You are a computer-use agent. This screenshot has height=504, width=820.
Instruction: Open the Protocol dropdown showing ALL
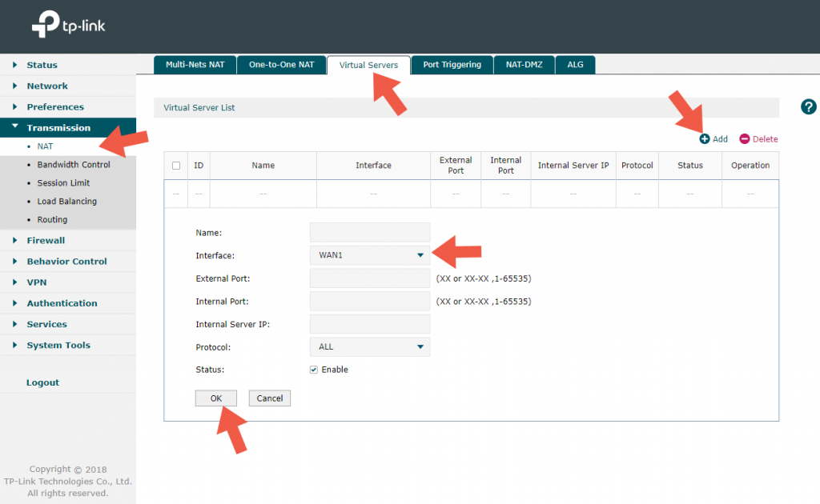(x=369, y=346)
